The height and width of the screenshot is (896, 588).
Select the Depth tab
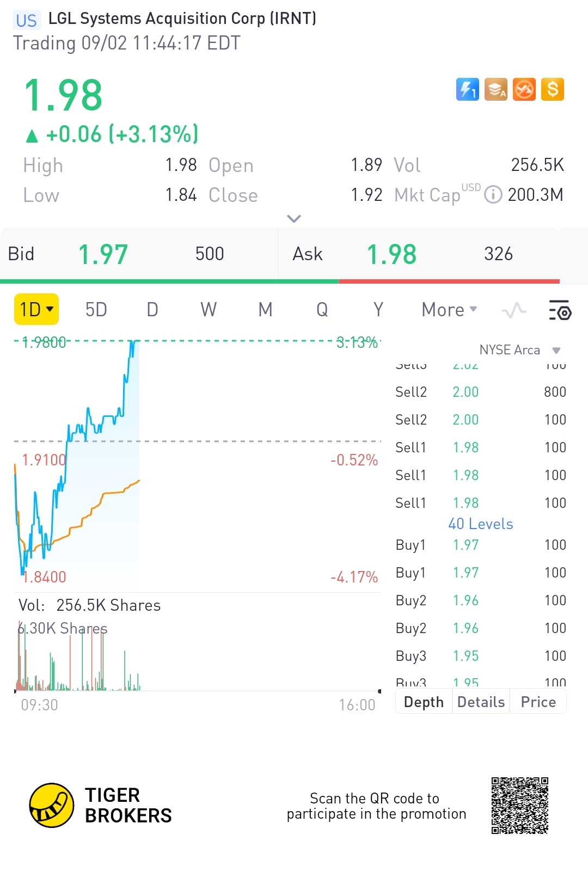[x=424, y=702]
